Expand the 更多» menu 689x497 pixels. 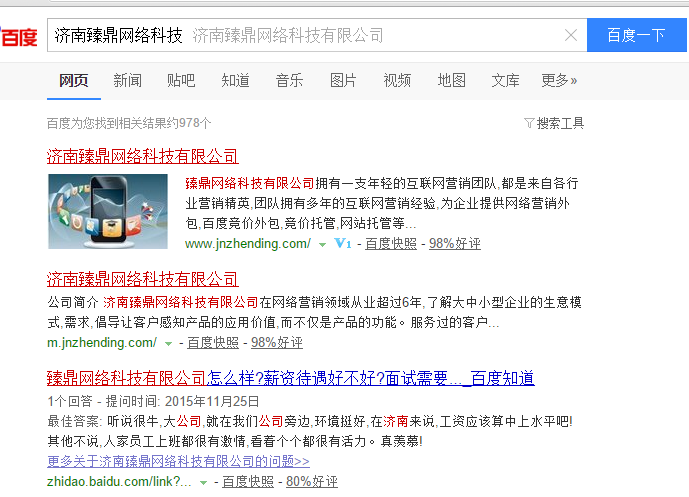point(559,80)
